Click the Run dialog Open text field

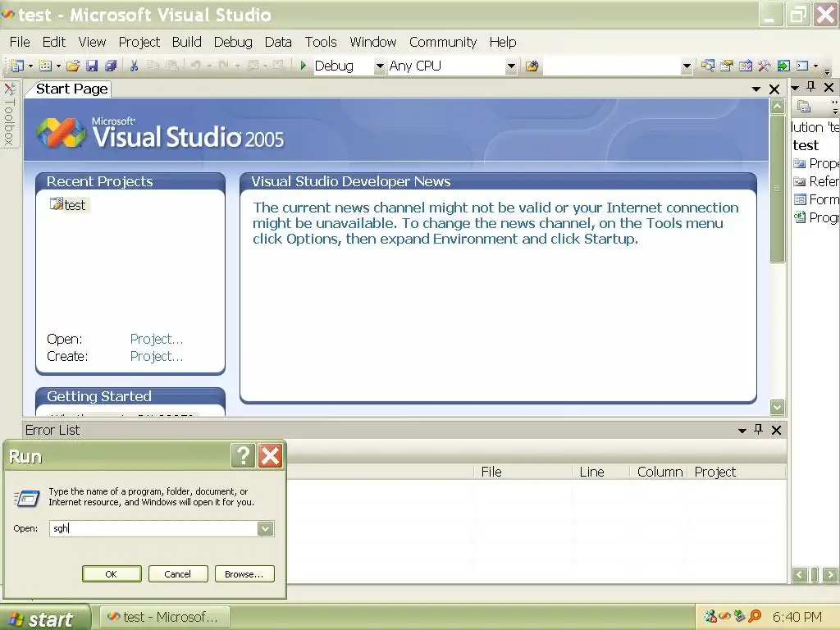(x=153, y=529)
